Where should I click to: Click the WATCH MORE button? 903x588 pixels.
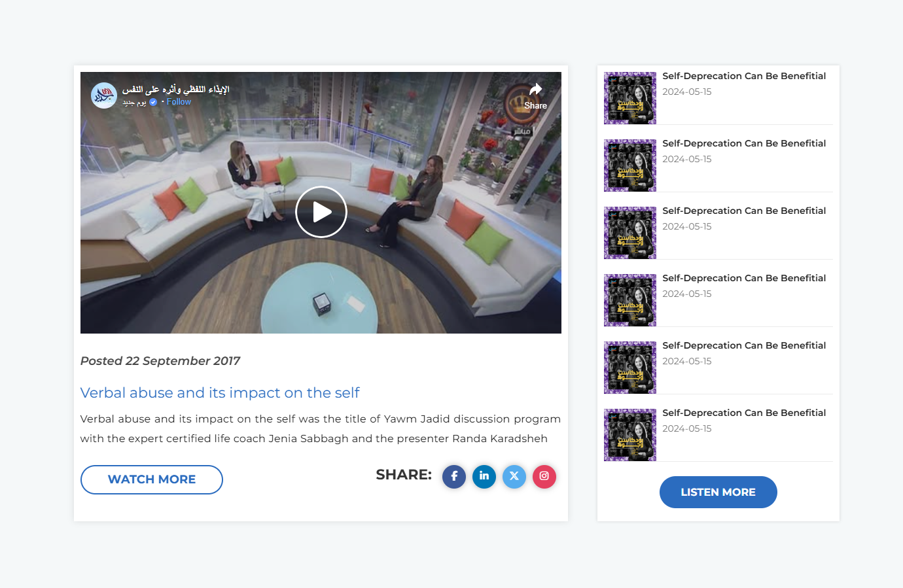[x=152, y=479]
